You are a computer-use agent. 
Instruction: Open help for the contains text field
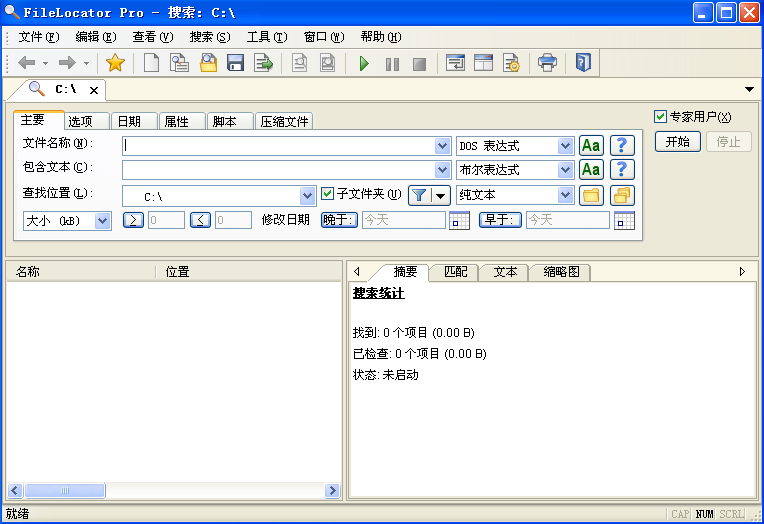click(623, 170)
